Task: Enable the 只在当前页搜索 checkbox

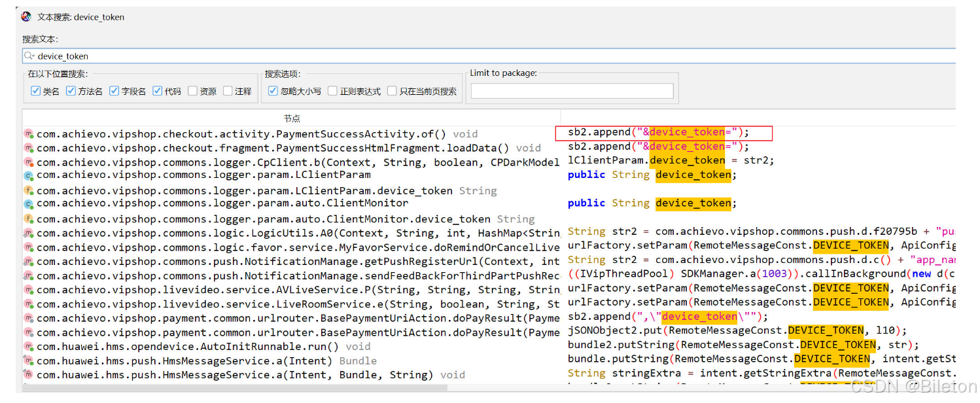Action: point(392,92)
